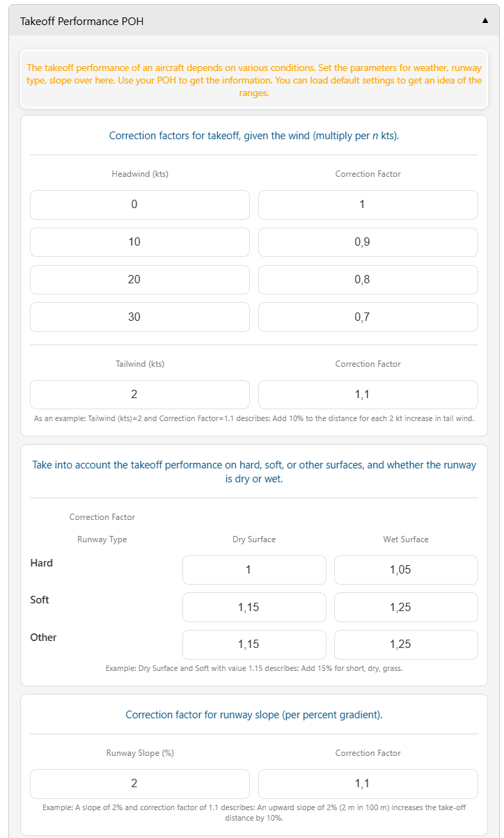Screen dimensions: 504x838
Task: Edit the Hard runway wet surface factor
Action: tap(406, 570)
